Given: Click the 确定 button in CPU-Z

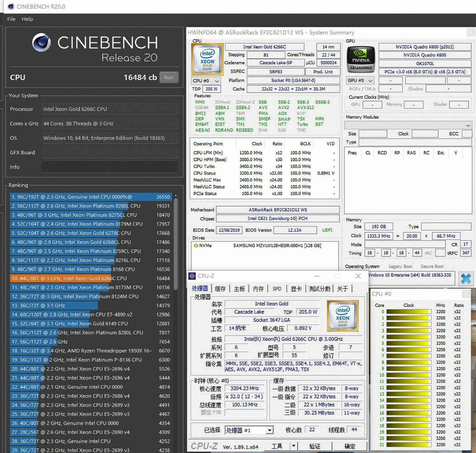Looking at the screenshot, I should coord(350,446).
